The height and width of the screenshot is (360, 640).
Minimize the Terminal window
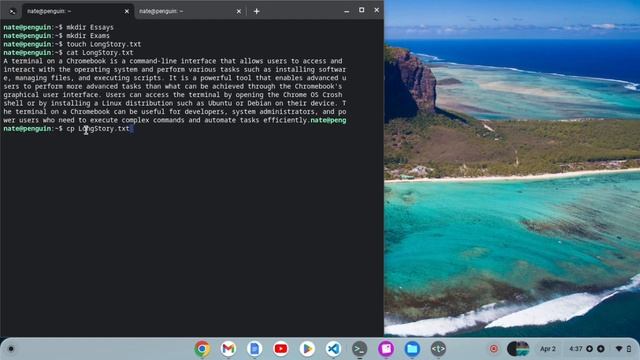coord(347,11)
